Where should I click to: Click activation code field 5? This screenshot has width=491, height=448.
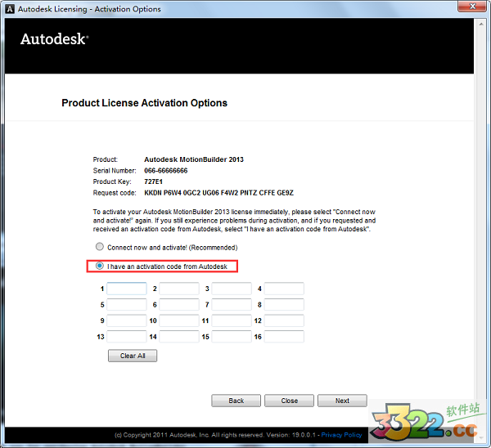point(127,304)
